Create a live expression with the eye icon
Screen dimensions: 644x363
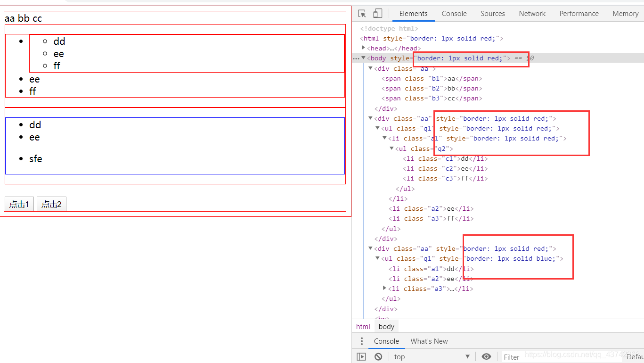click(487, 357)
